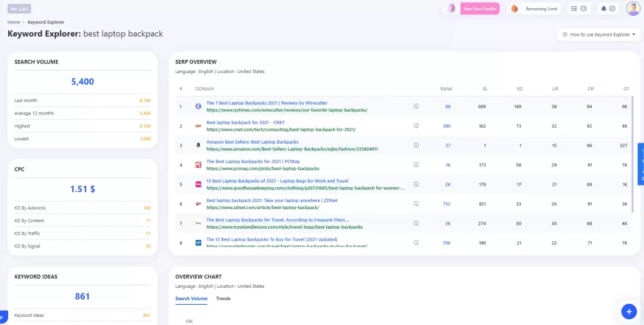Click the Keyword Explorer breadcrumb
The width and height of the screenshot is (644, 325).
tap(46, 22)
